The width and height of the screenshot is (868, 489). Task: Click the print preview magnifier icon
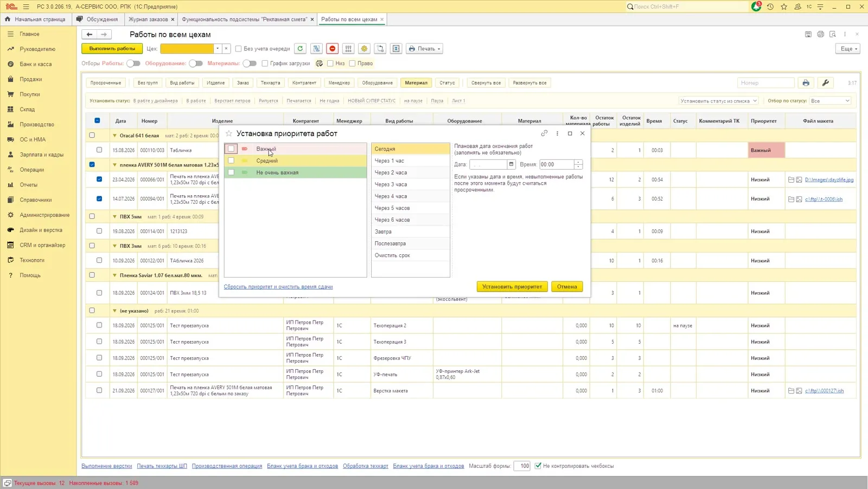click(833, 34)
